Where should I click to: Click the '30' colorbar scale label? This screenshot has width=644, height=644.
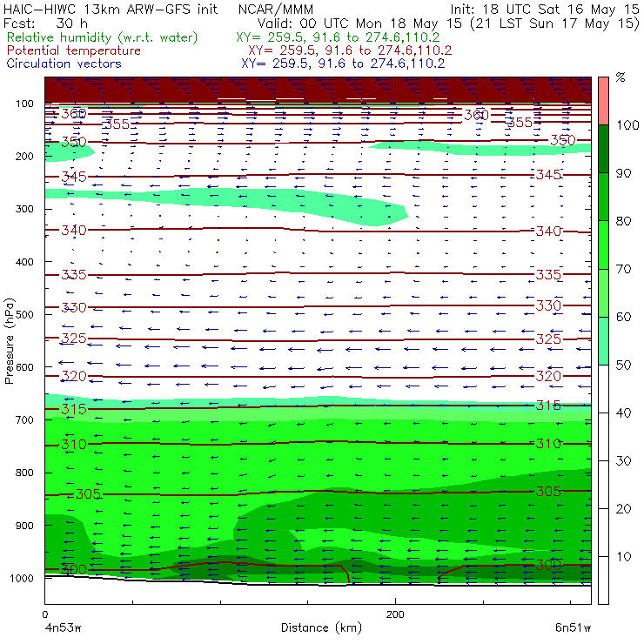pyautogui.click(x=623, y=461)
